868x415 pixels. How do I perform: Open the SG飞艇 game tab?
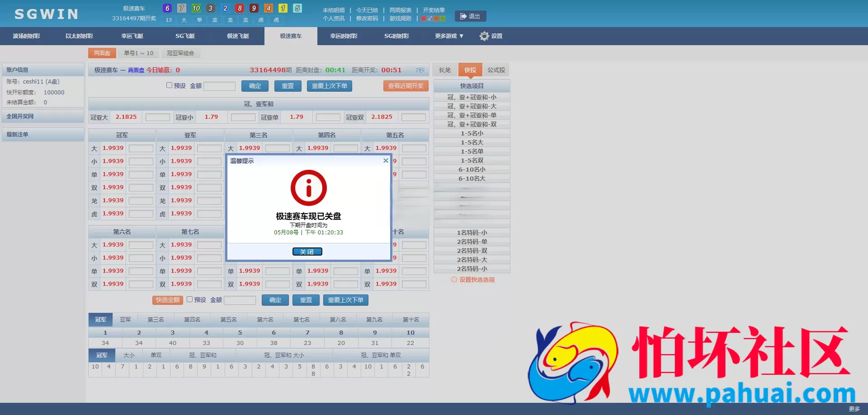pyautogui.click(x=185, y=36)
